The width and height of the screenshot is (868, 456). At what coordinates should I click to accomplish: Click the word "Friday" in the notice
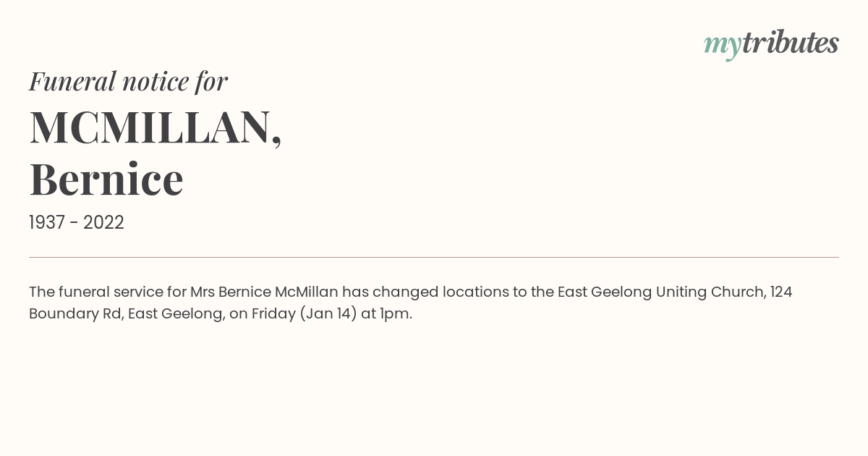273,313
